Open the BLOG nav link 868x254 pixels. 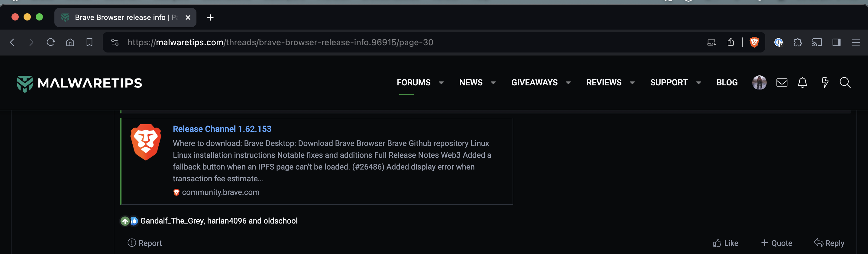(727, 83)
